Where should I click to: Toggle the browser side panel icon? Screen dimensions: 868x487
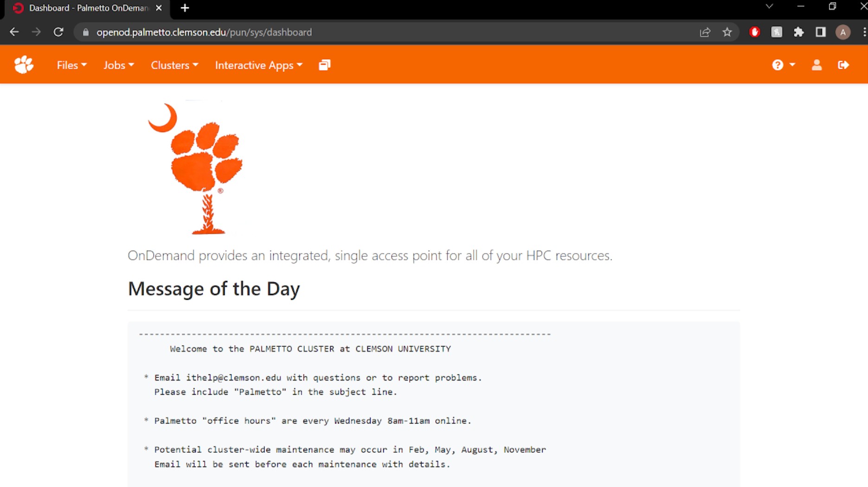click(x=821, y=32)
